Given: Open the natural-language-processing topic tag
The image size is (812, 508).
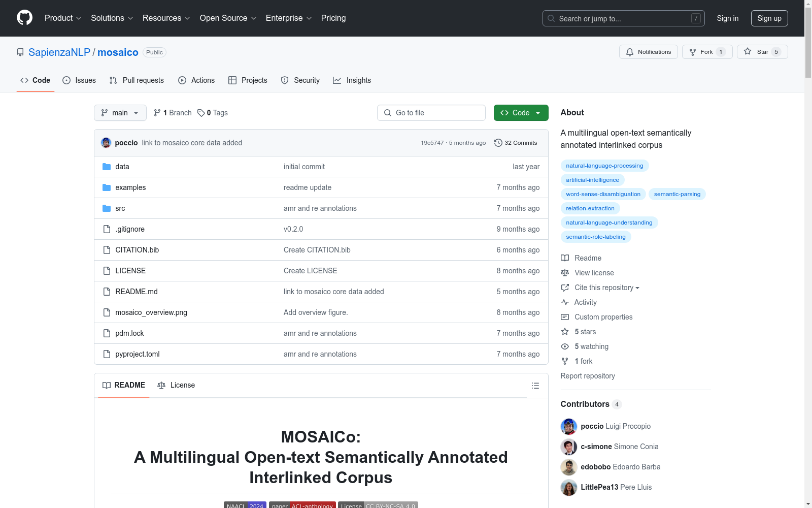Looking at the screenshot, I should (604, 166).
